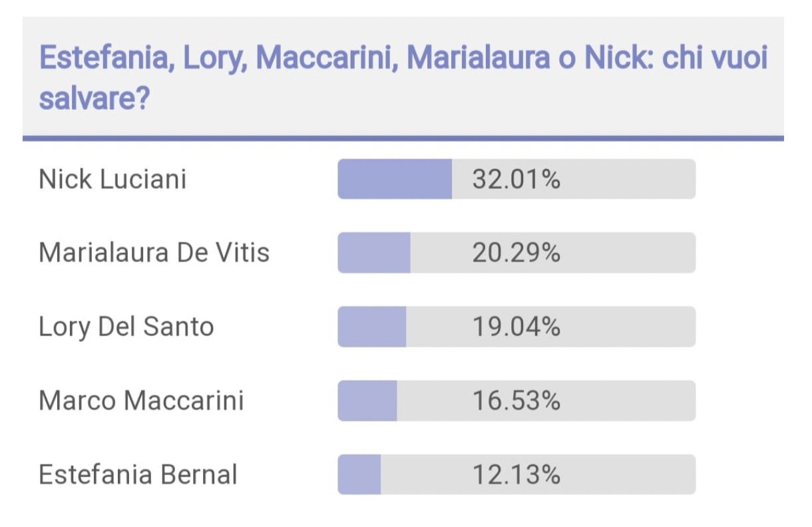Click the blue divider under heading
Viewport: 812px width, 527px height.
403,138
